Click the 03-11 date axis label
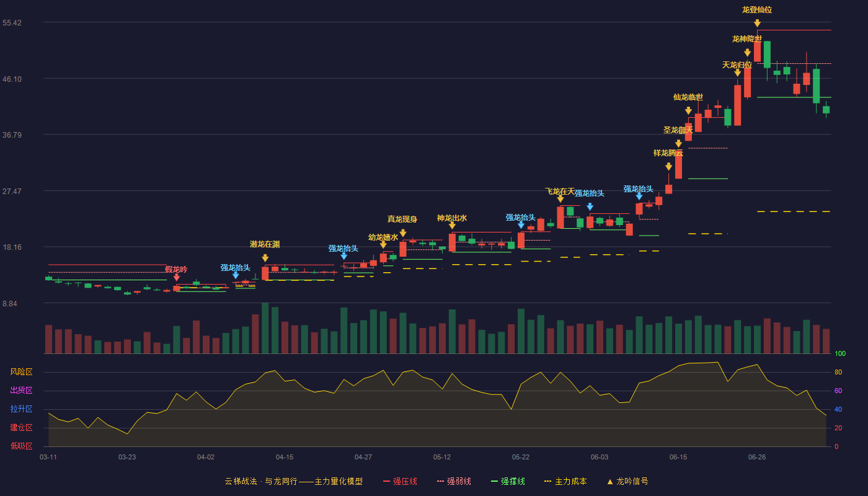Screen dimensions: 868x496 (x=48, y=457)
